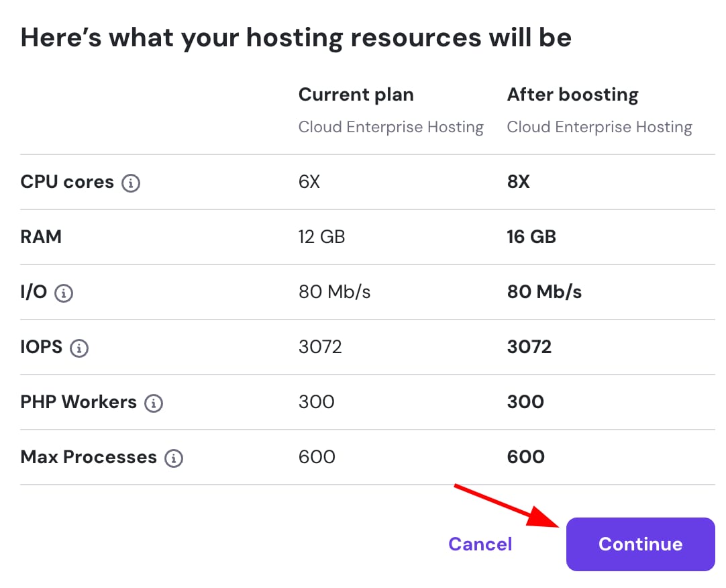Click the After boosting column header
Image resolution: width=726 pixels, height=588 pixels.
coord(572,95)
